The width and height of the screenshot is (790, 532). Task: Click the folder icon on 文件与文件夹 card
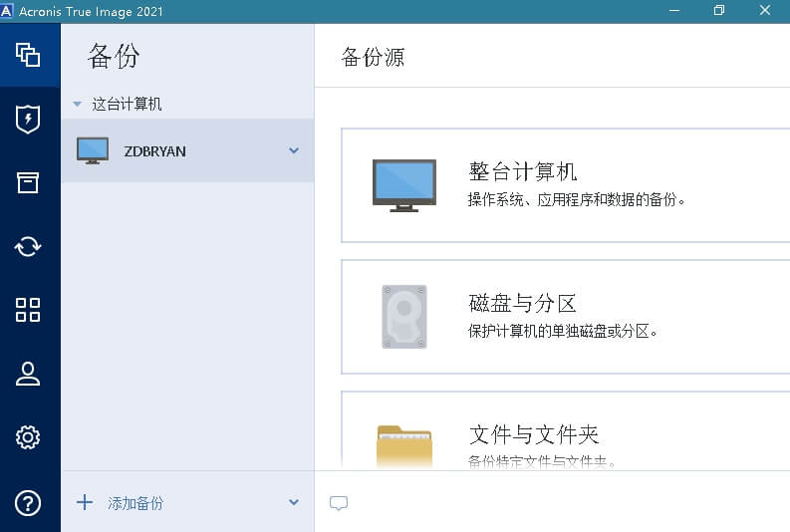(x=404, y=447)
